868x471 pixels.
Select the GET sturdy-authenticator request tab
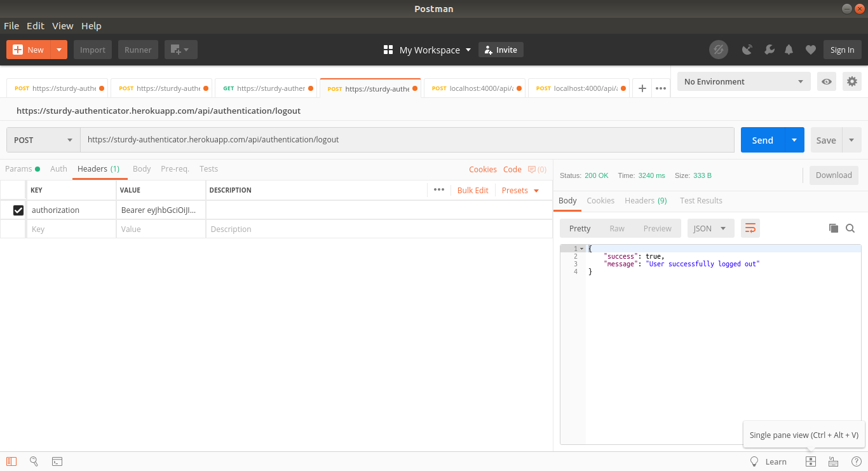[x=266, y=88]
